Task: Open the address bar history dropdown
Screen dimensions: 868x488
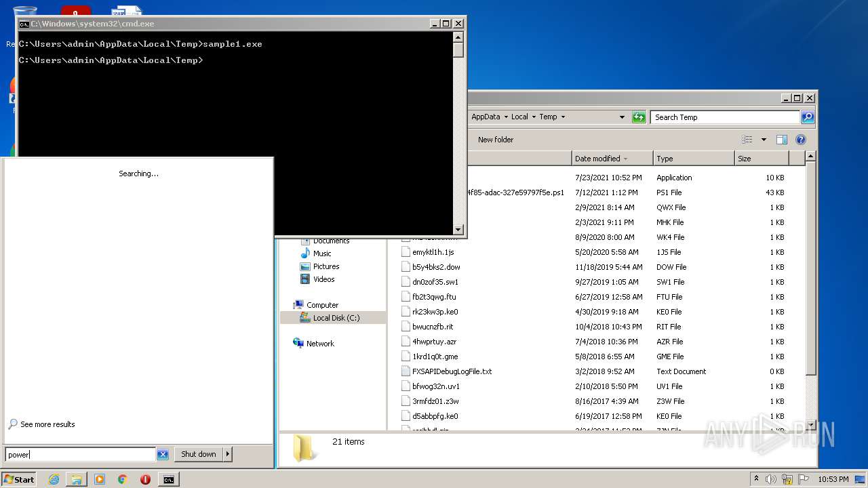Action: 622,117
